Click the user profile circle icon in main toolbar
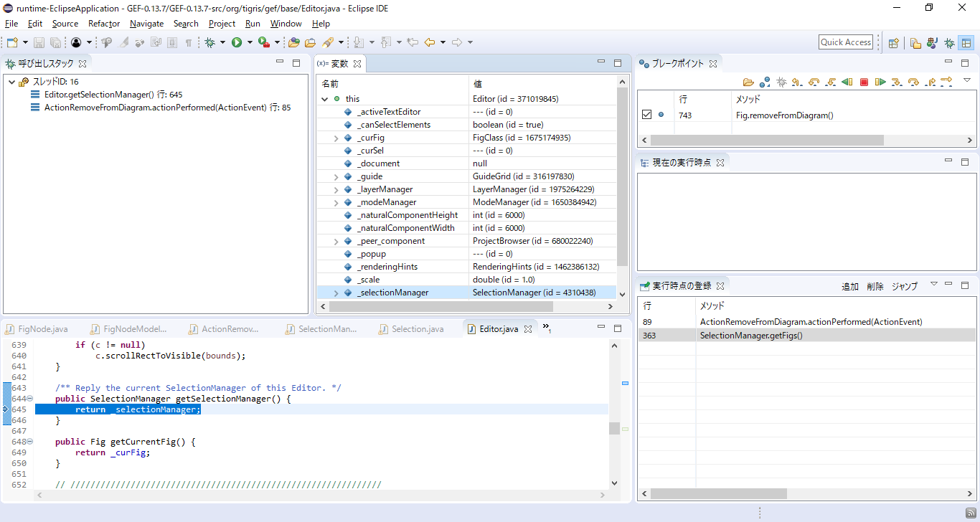The image size is (980, 522). 75,42
